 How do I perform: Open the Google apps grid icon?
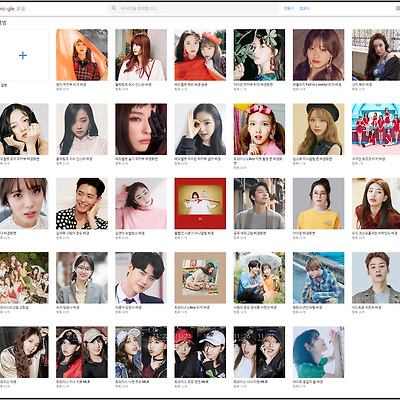[x=398, y=8]
